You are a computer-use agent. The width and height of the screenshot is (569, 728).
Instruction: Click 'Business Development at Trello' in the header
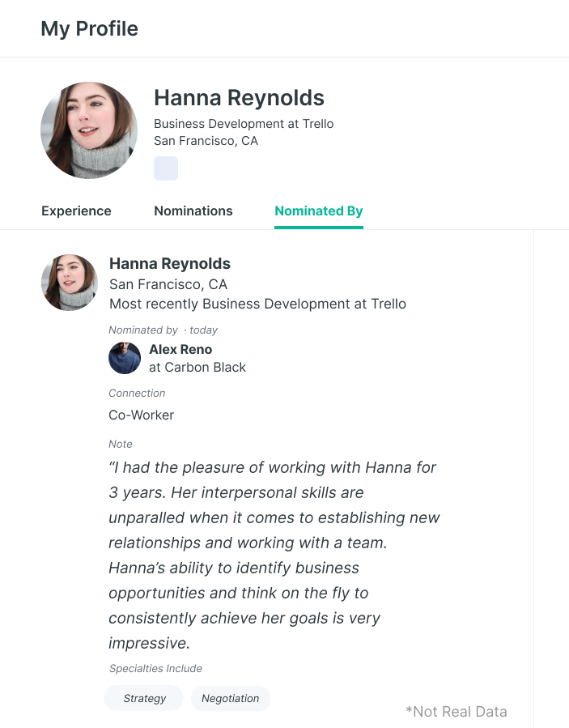click(x=244, y=124)
